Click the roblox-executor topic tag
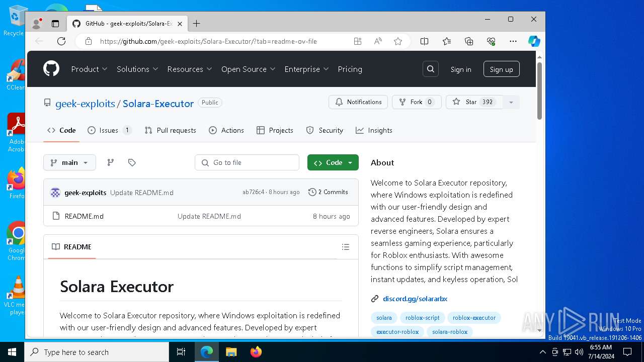 pos(474,318)
